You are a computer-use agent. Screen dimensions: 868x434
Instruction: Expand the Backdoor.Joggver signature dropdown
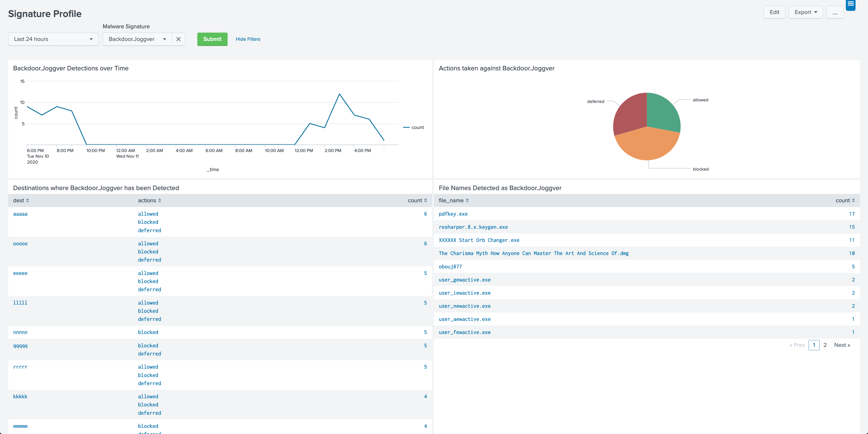coord(137,39)
